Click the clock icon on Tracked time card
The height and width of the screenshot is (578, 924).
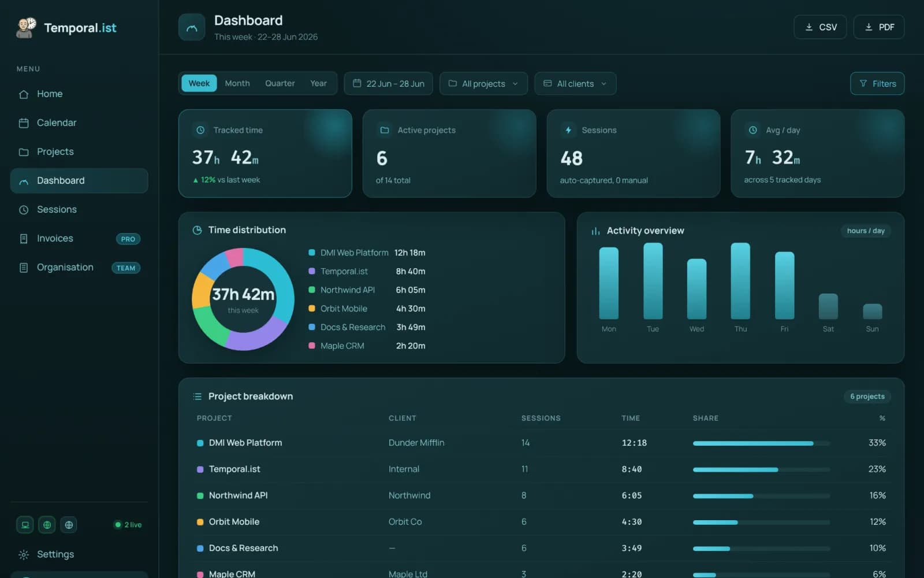coord(200,130)
